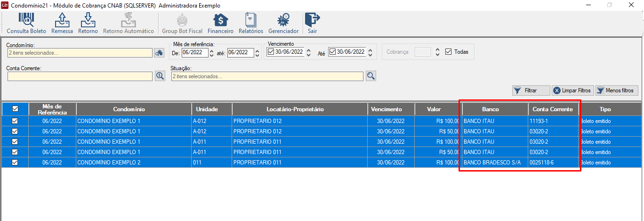Toggle the select-all checkbox in grid header
Viewport: 644px width, 221px height.
click(15, 109)
